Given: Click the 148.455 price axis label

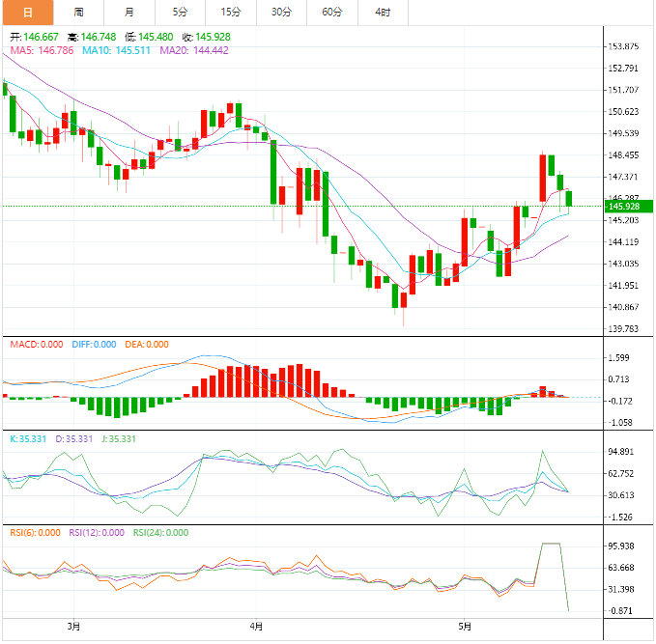Looking at the screenshot, I should click(x=623, y=155).
